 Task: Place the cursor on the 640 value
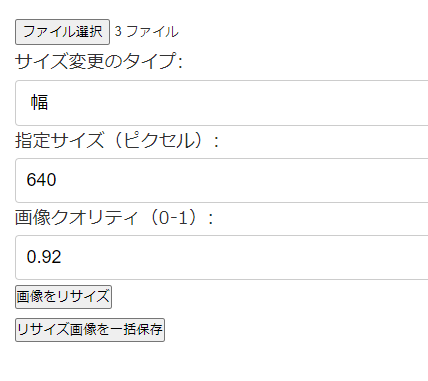pyautogui.click(x=41, y=180)
